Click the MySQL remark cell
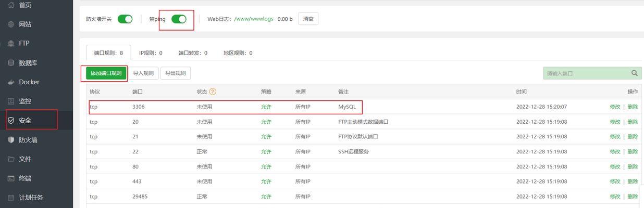 click(347, 107)
